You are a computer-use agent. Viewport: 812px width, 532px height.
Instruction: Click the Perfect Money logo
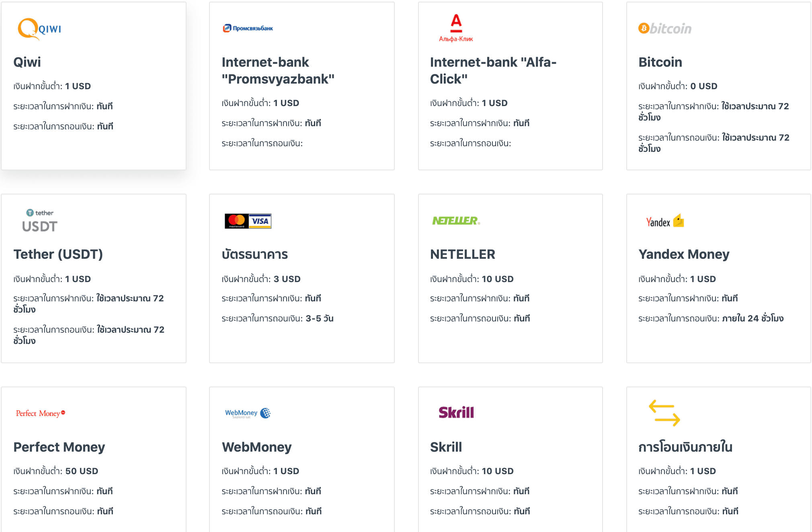(40, 413)
